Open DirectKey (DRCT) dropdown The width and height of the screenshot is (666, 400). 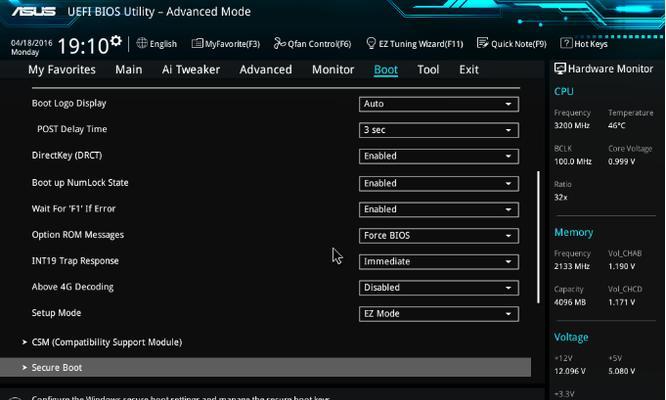(x=439, y=156)
